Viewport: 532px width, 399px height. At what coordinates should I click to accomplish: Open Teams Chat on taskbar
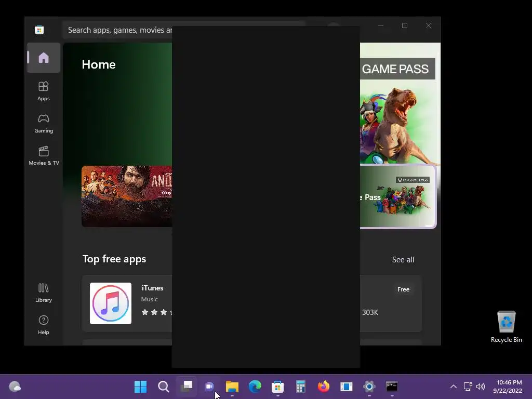click(209, 387)
